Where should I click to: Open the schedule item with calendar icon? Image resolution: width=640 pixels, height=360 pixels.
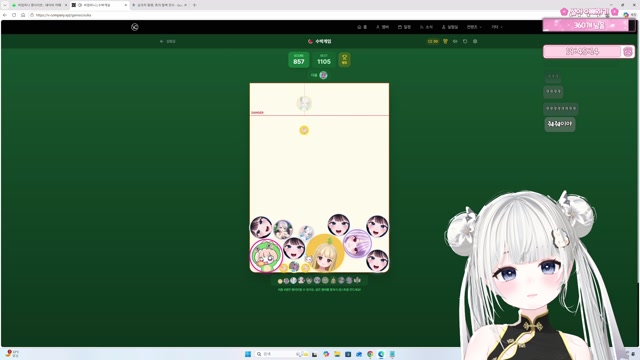click(x=404, y=27)
